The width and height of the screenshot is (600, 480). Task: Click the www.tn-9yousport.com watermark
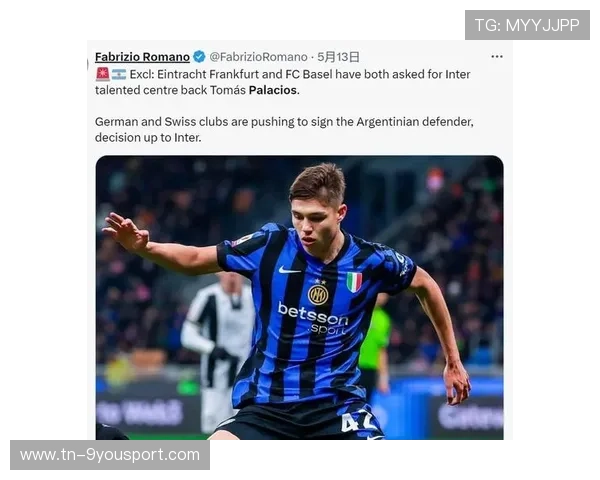tap(110, 455)
